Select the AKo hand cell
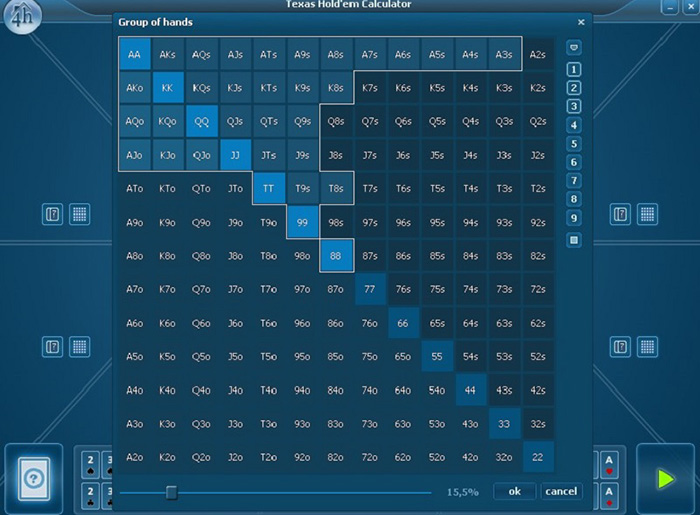The height and width of the screenshot is (515, 700). [134, 88]
